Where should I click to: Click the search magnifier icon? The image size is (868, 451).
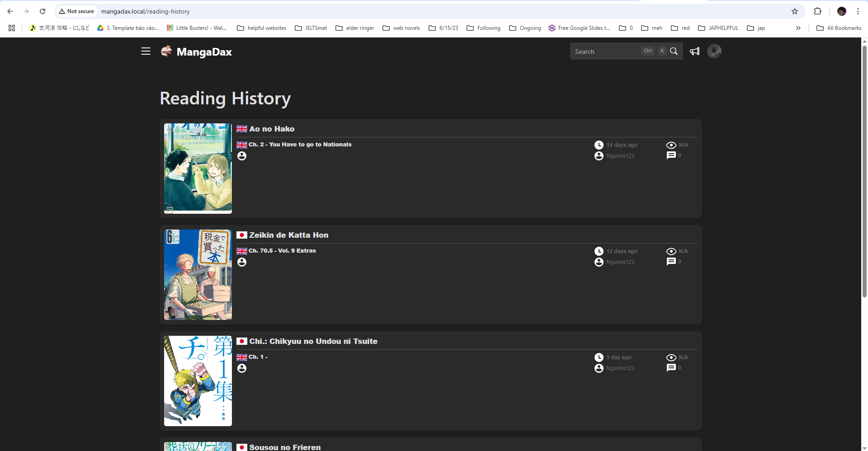click(x=674, y=51)
